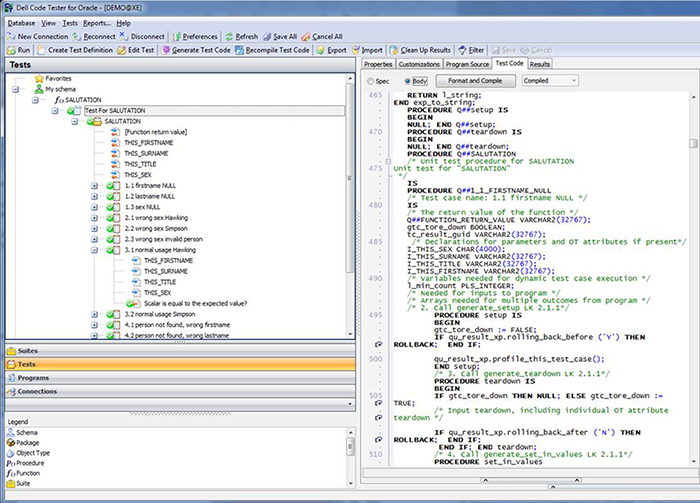Screen dimensions: 700x503
Task: Collapse code fold at line 474
Action: click(x=388, y=162)
